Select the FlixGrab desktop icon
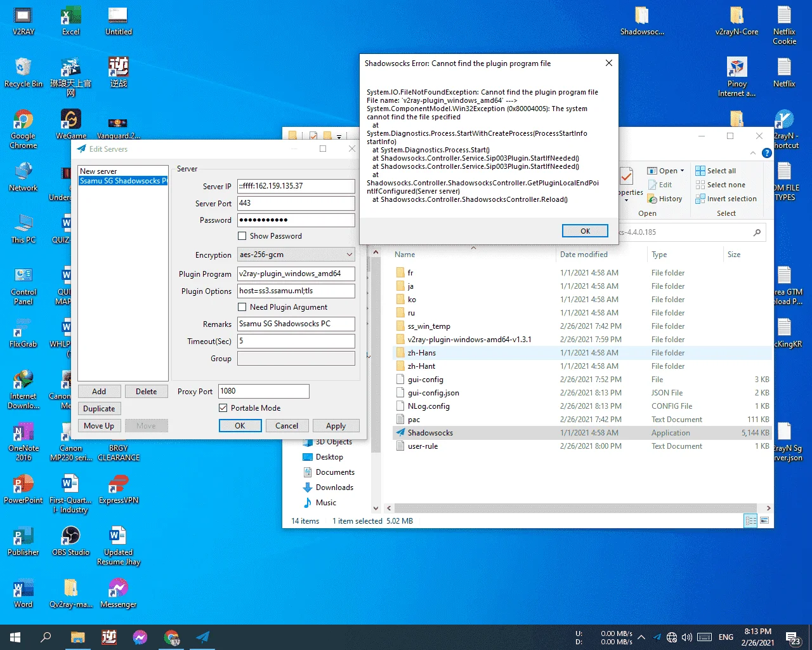The image size is (812, 650). click(23, 333)
